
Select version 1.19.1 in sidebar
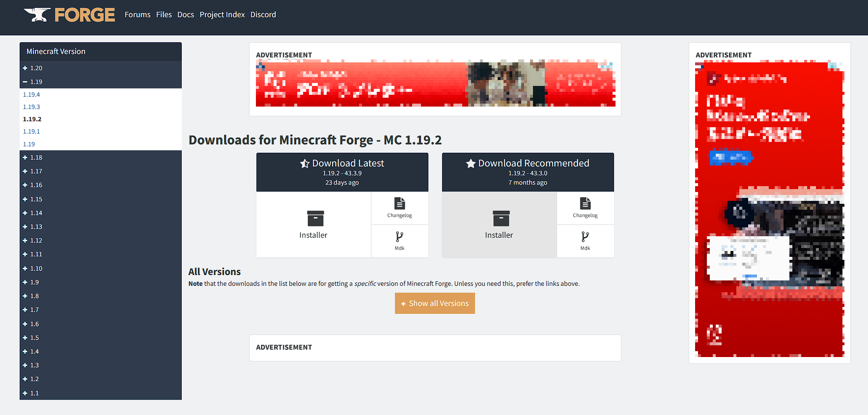[31, 132]
